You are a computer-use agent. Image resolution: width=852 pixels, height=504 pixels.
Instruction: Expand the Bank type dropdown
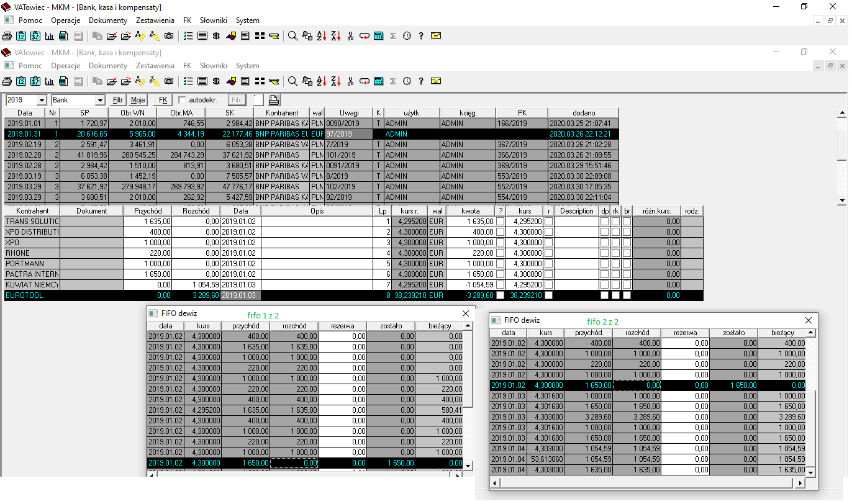click(100, 100)
